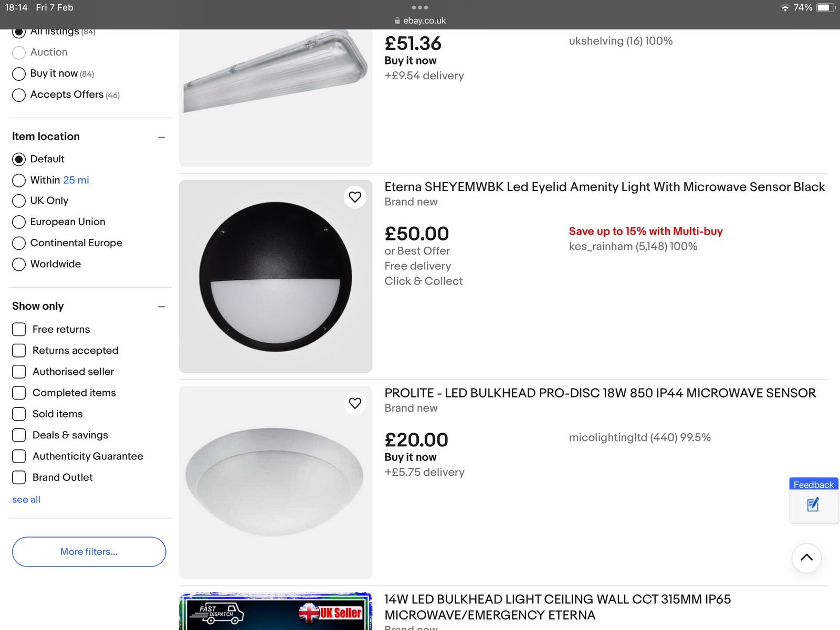
Task: Choose Accepts Offers listing type
Action: (x=19, y=95)
